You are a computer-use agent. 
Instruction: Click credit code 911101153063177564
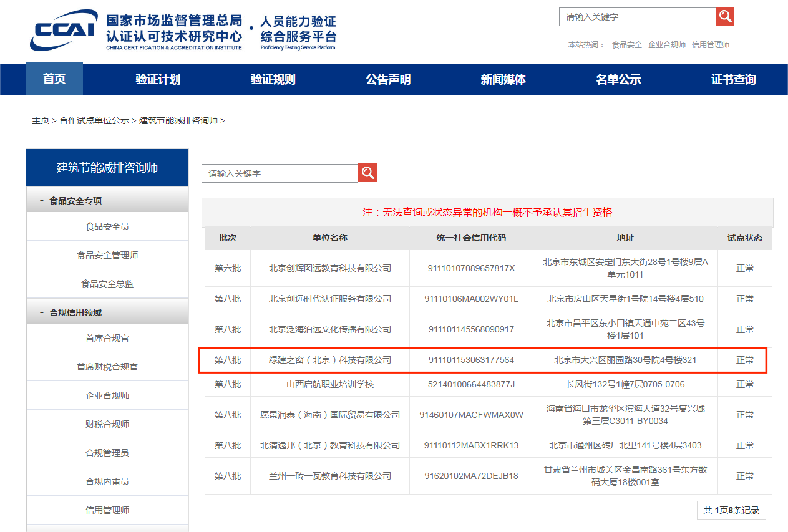(471, 360)
